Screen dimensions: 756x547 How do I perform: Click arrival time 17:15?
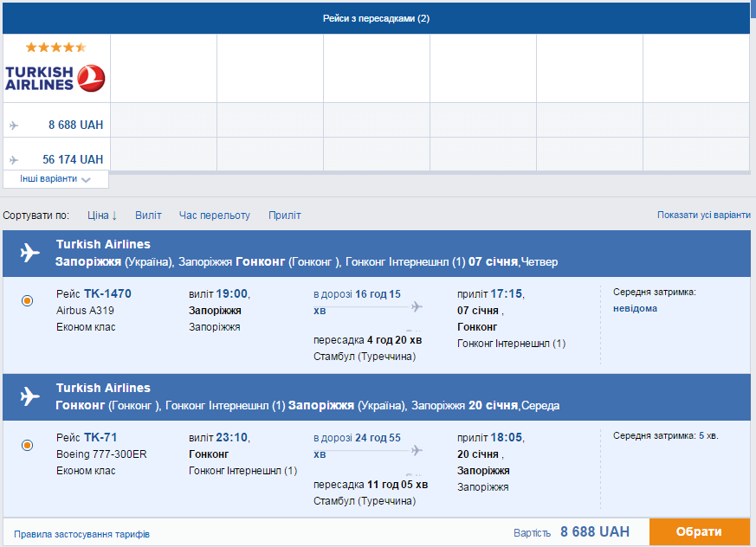507,293
